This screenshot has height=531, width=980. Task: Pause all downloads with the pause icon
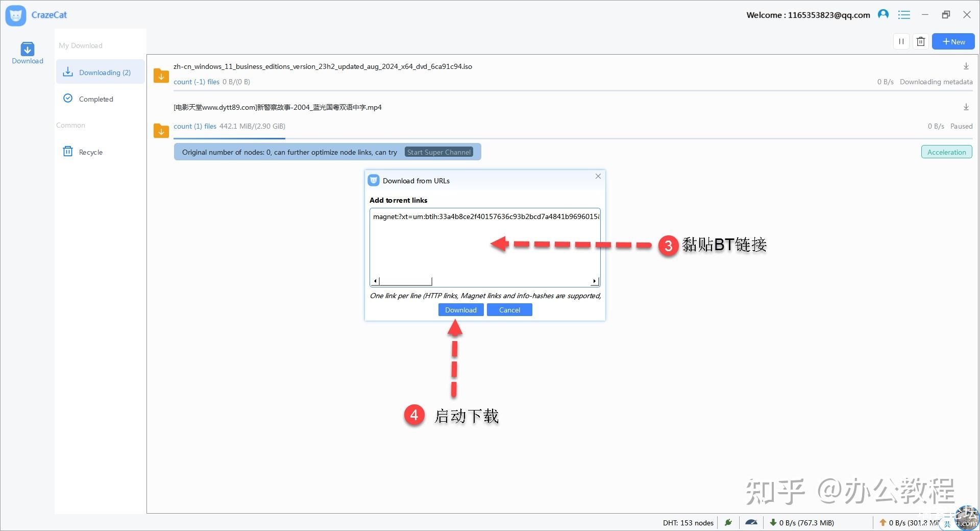(901, 42)
